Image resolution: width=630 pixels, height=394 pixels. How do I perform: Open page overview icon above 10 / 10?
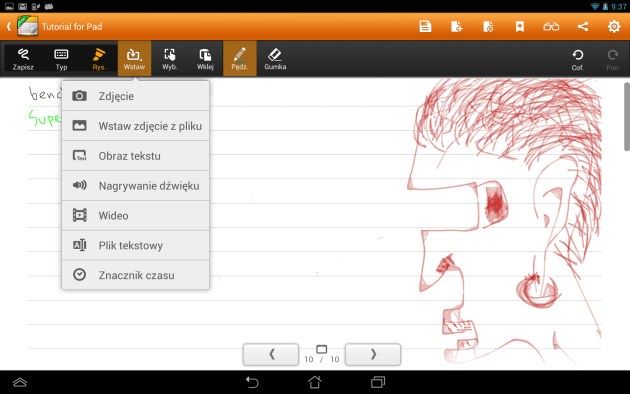[x=321, y=349]
